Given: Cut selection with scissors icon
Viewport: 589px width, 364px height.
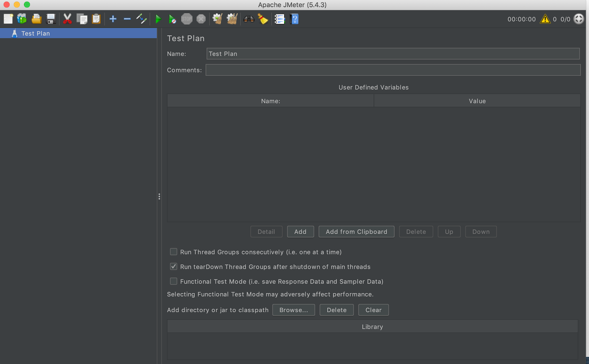Looking at the screenshot, I should click(67, 19).
